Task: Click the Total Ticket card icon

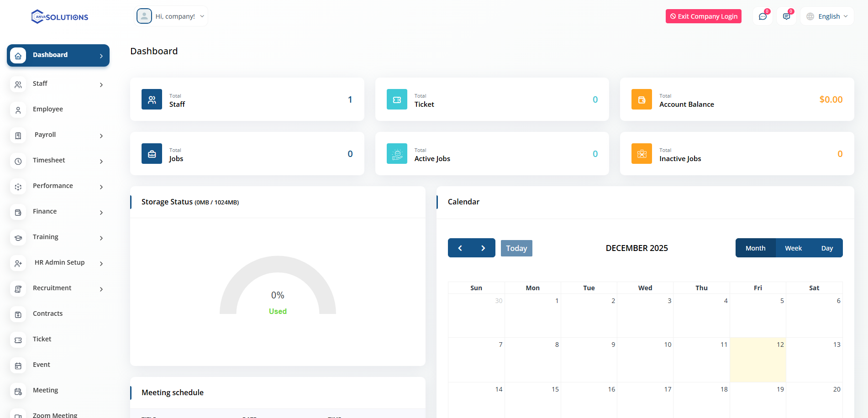Action: tap(396, 99)
